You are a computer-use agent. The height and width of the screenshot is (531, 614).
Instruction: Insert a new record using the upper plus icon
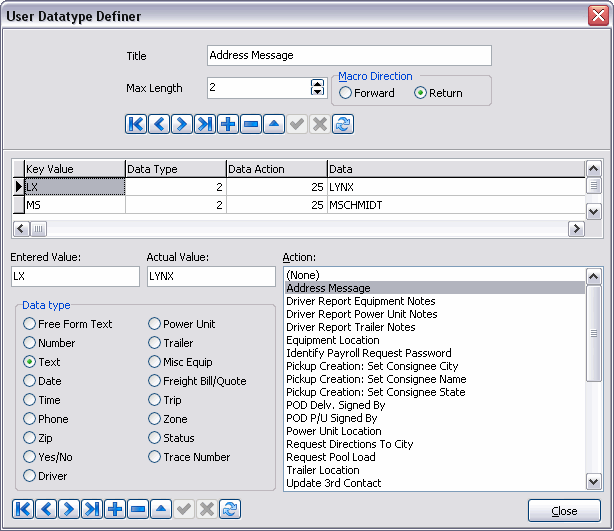click(228, 124)
